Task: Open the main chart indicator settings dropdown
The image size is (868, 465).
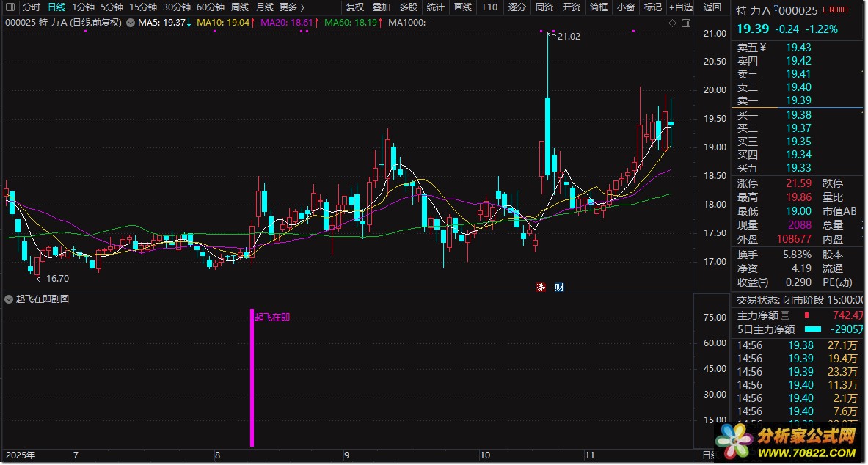Action: tap(130, 23)
